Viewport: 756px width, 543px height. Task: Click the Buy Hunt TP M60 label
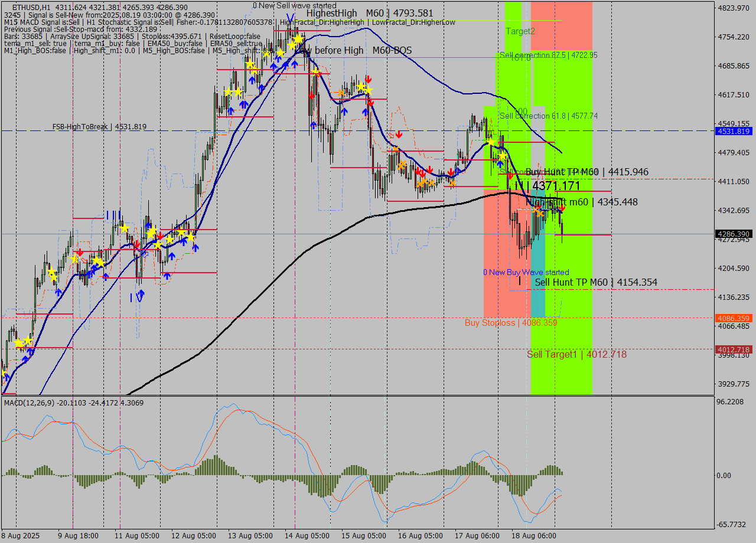[586, 172]
